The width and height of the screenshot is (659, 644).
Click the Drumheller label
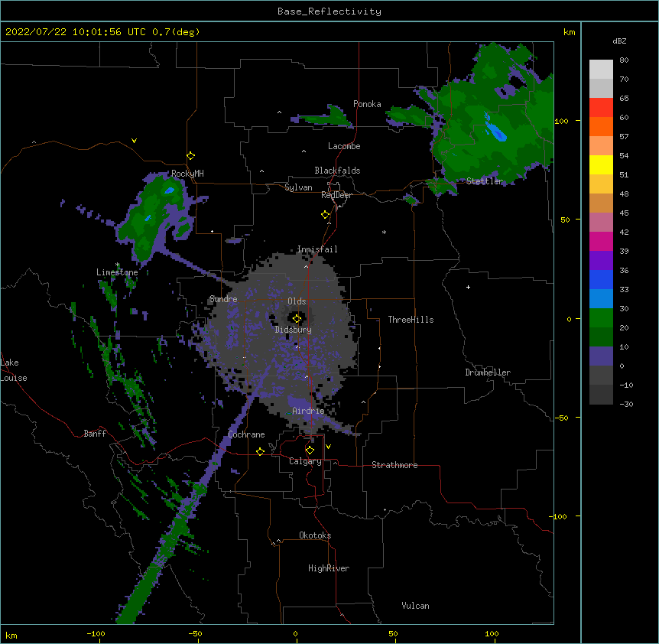(x=488, y=372)
